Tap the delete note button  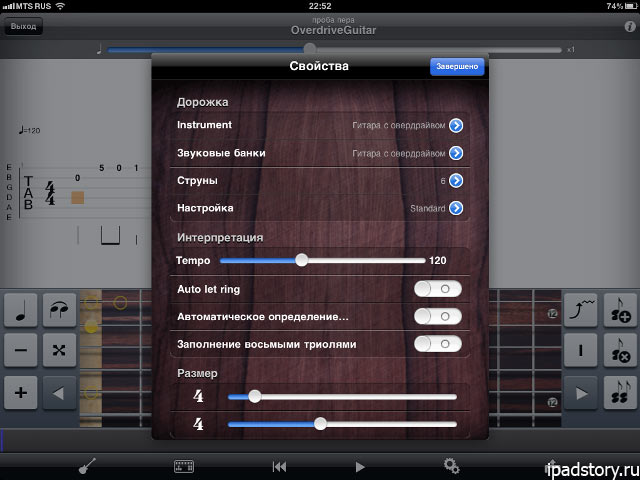[x=620, y=350]
